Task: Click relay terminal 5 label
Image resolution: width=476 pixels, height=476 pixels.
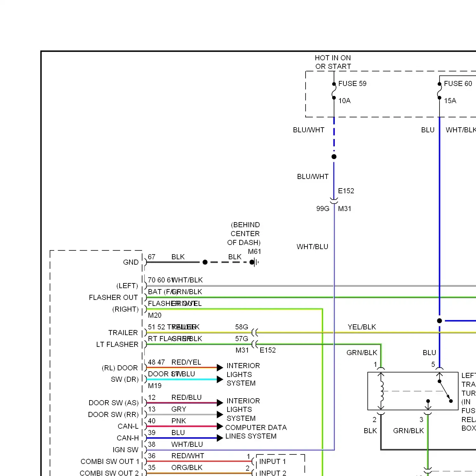Action: coord(433,364)
